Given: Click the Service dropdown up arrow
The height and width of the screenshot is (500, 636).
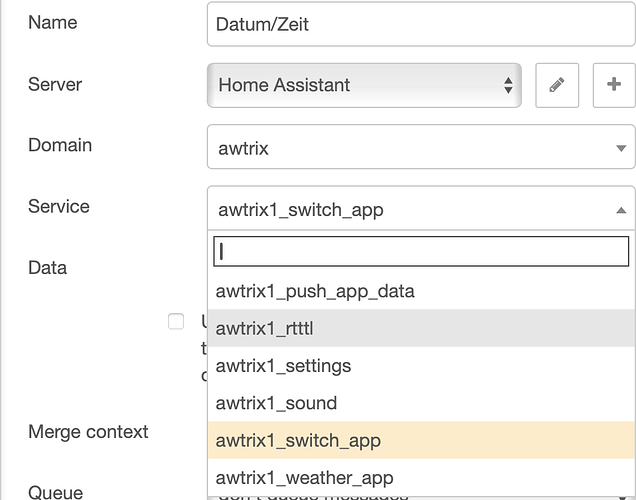Looking at the screenshot, I should pos(621,210).
